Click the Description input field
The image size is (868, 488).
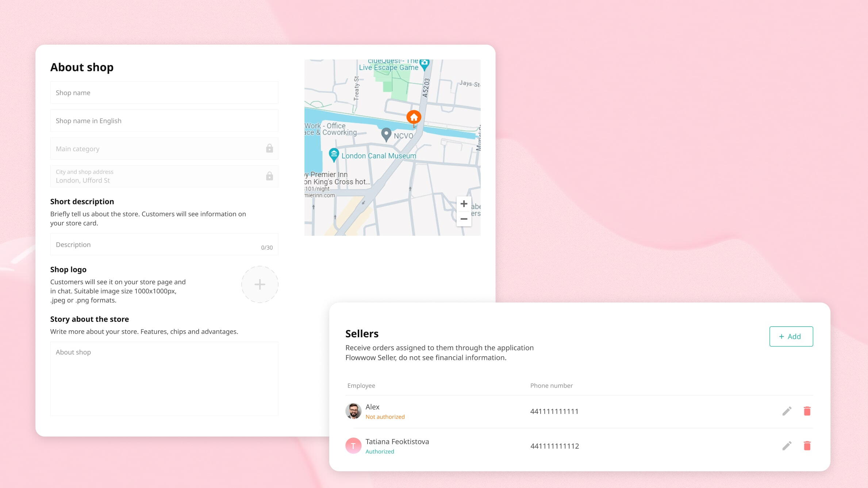pyautogui.click(x=164, y=244)
